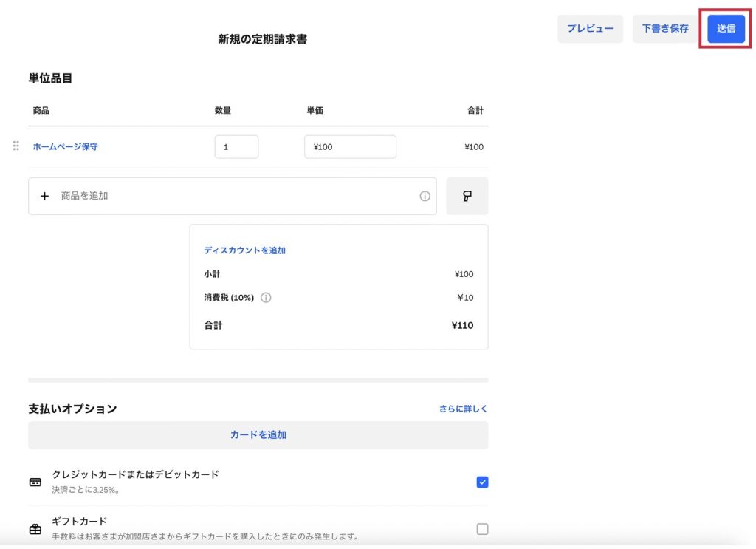Image resolution: width=756 pixels, height=549 pixels.
Task: Click the カードを追加 button
Action: [258, 435]
